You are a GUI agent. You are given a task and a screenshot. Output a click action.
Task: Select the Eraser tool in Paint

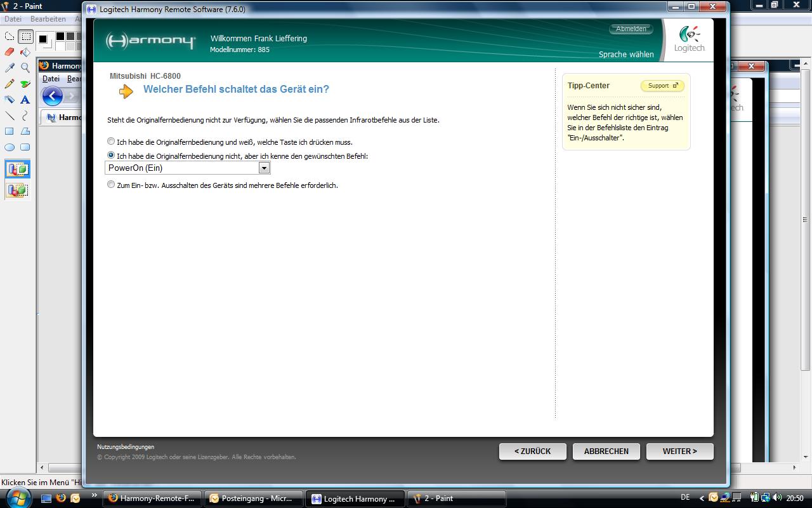[10, 52]
